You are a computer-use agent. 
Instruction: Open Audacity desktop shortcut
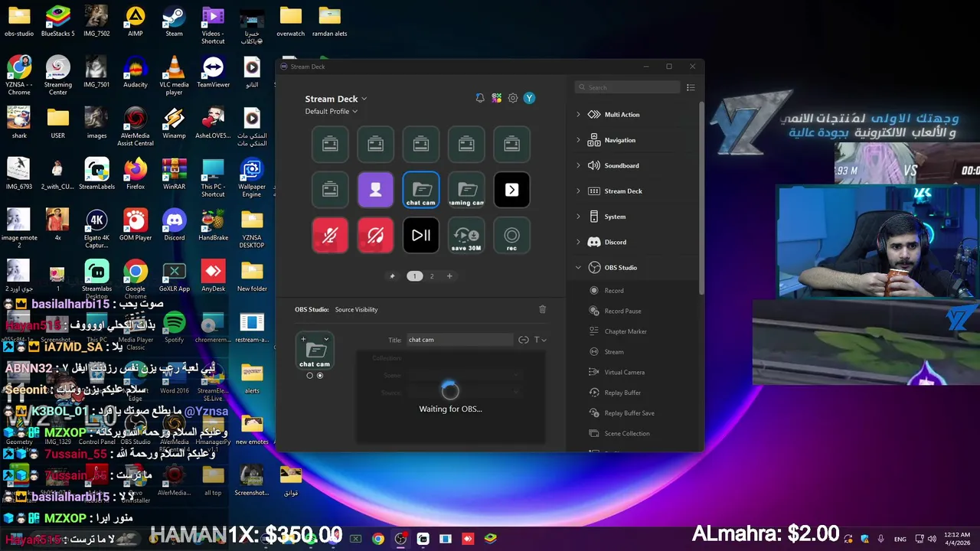coord(135,73)
